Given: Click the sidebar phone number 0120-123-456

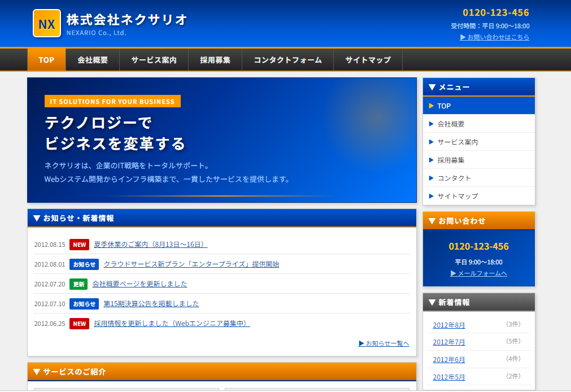Looking at the screenshot, I should (x=478, y=247).
